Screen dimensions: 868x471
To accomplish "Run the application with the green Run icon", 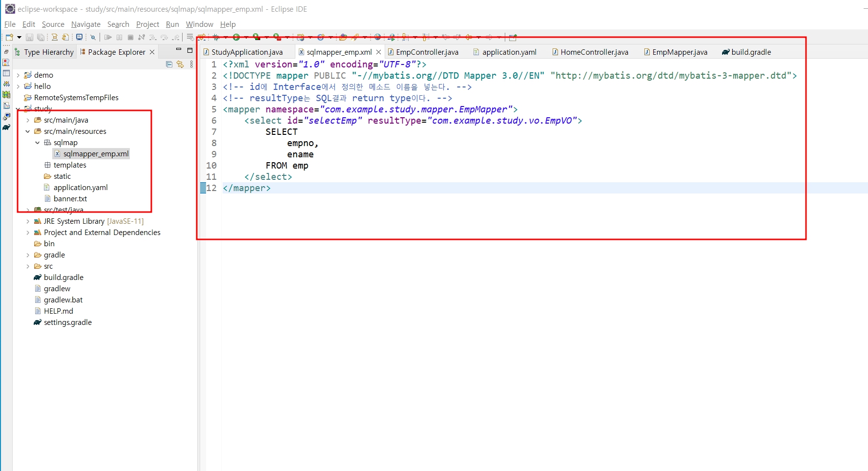I will [236, 37].
